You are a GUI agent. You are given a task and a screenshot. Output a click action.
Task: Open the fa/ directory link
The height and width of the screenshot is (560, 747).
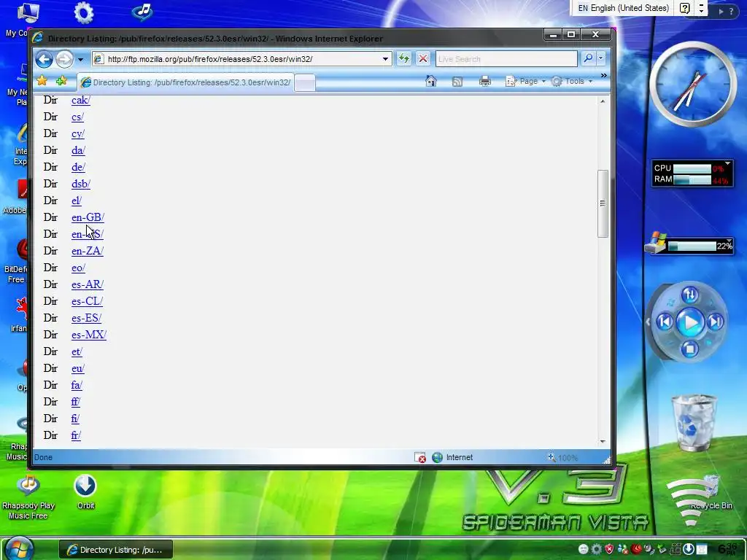click(77, 385)
